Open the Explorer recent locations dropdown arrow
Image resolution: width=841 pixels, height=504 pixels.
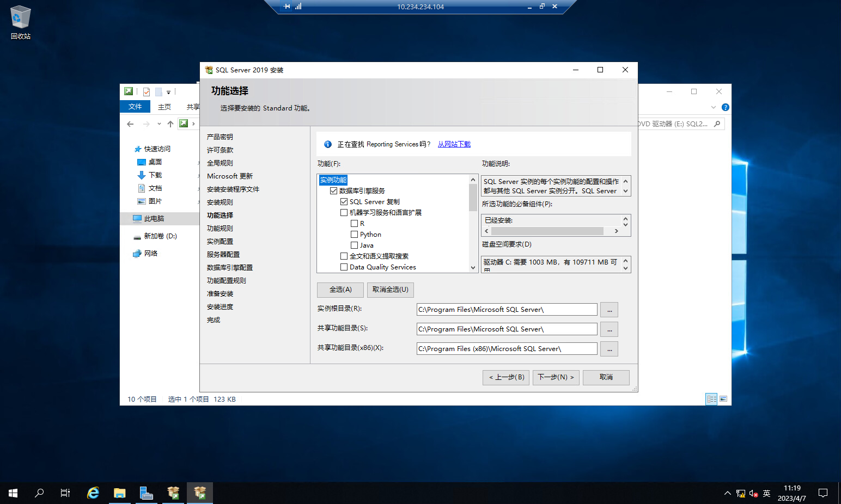coord(159,124)
